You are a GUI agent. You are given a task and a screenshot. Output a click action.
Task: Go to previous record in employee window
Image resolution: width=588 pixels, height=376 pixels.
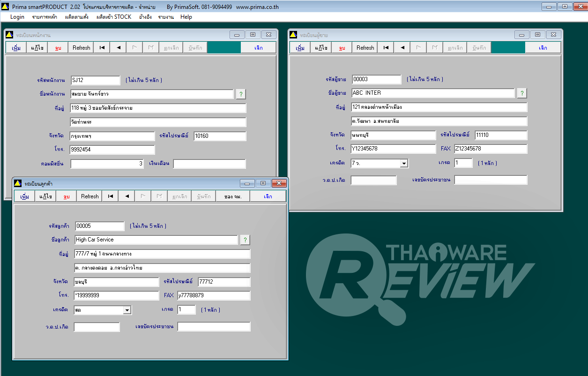pos(119,48)
